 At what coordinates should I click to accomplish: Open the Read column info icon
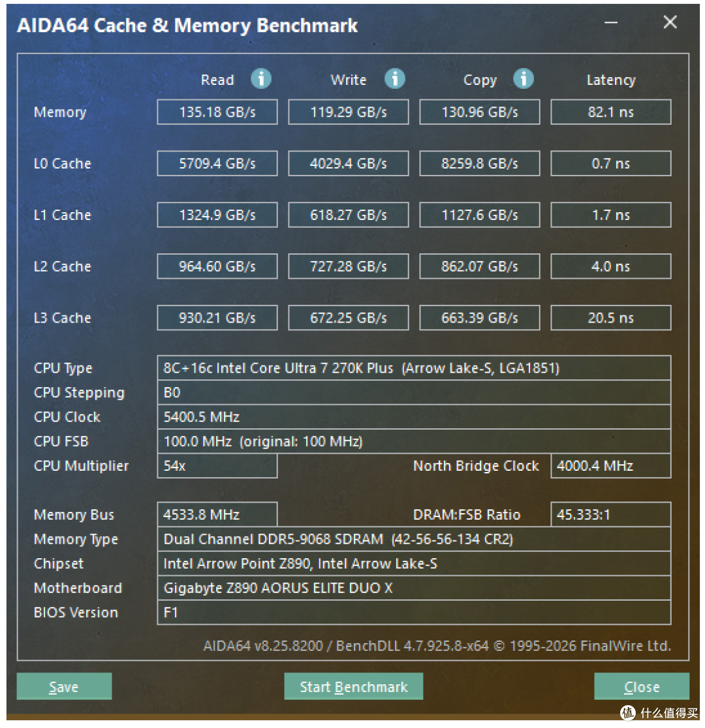point(261,79)
